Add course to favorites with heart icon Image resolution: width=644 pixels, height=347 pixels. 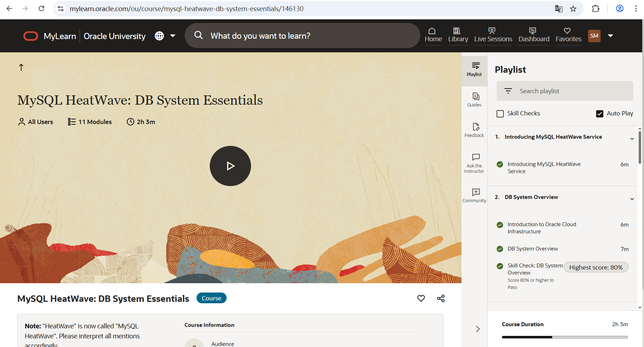[x=421, y=298]
